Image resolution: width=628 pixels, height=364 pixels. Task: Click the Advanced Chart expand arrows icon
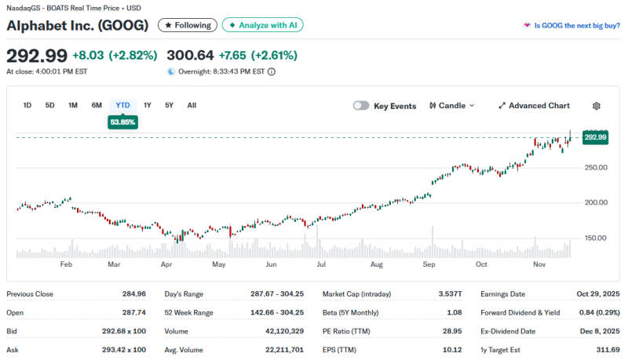click(502, 106)
